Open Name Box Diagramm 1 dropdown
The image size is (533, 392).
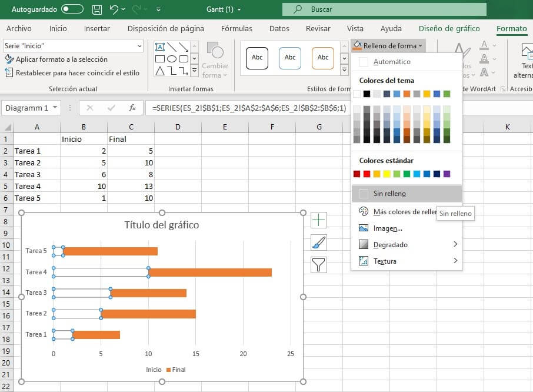tap(55, 108)
